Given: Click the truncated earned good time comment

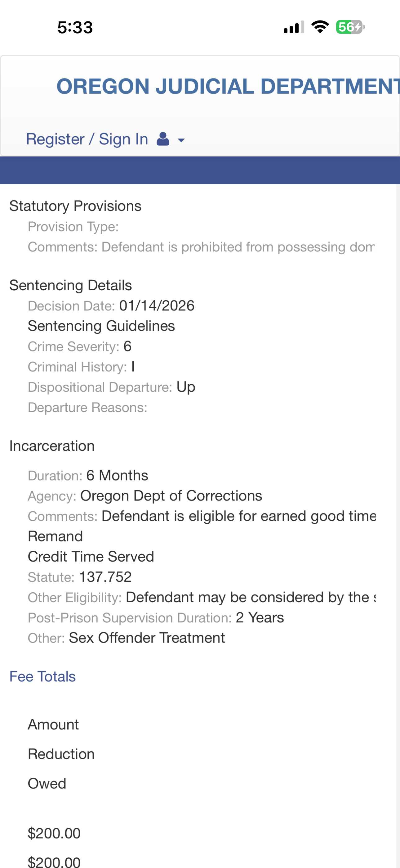Looking at the screenshot, I should click(238, 516).
